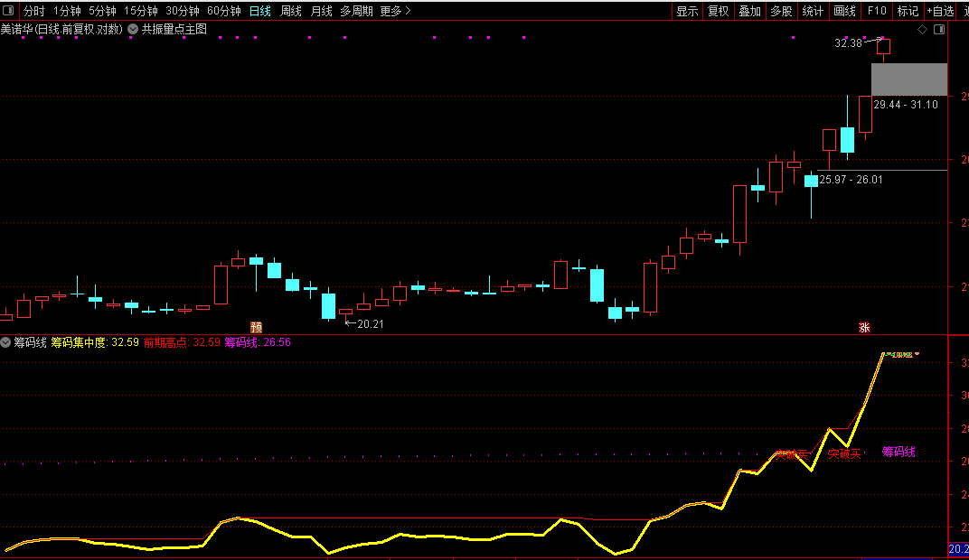The image size is (969, 560).
Task: Click the magenta 筹码线 26.56 readout
Action: tap(257, 342)
